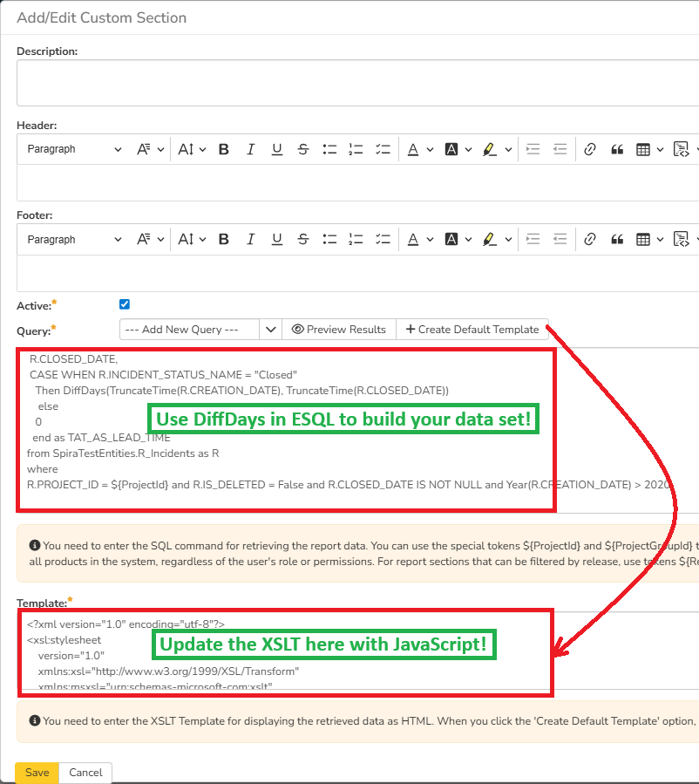Screen dimensions: 699x784
Task: Apply strikethrough in the Footer toolbar
Action: click(302, 238)
